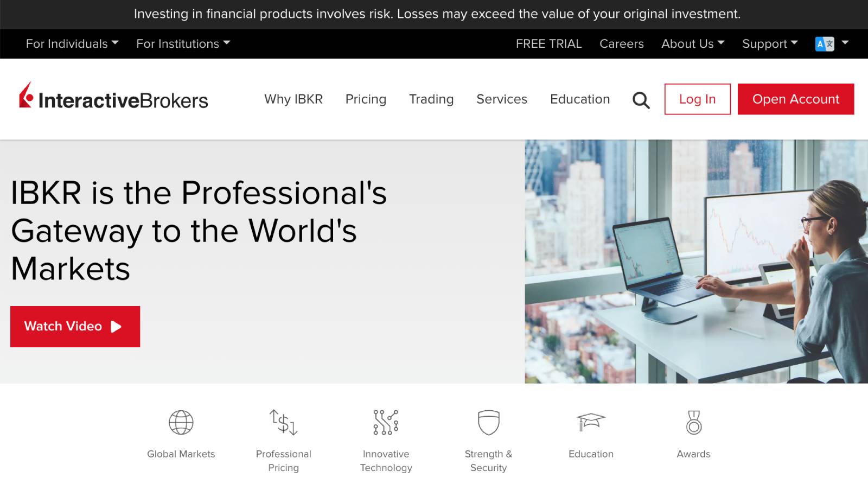The width and height of the screenshot is (868, 490).
Task: Click the Education label under the cap icon
Action: tap(591, 454)
